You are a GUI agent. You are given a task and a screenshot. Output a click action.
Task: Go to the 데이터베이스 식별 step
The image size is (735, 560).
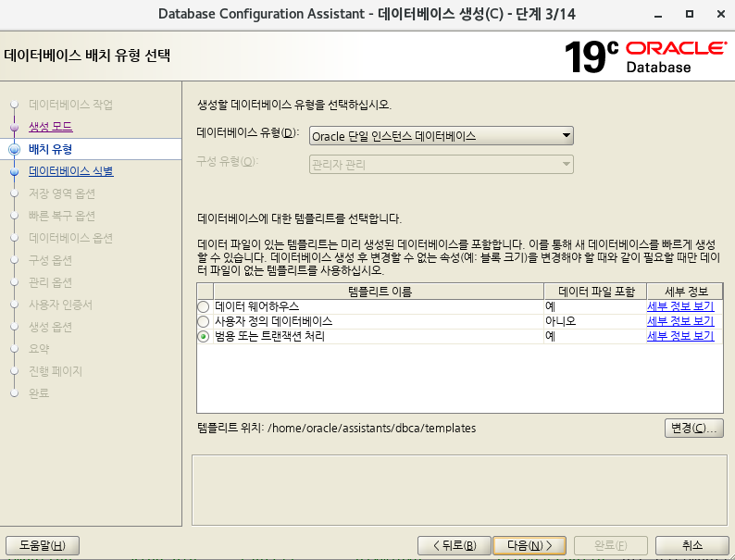[x=70, y=171]
